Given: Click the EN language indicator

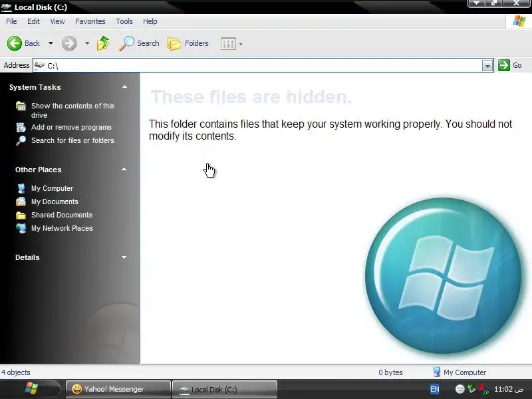Looking at the screenshot, I should point(435,389).
